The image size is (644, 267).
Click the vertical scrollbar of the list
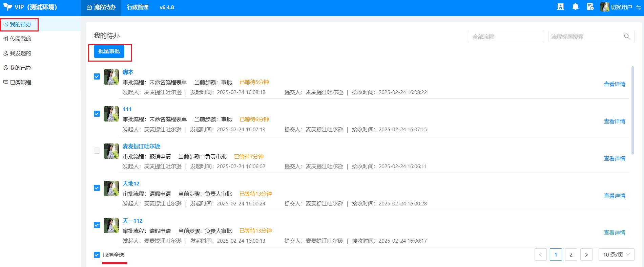[x=632, y=110]
